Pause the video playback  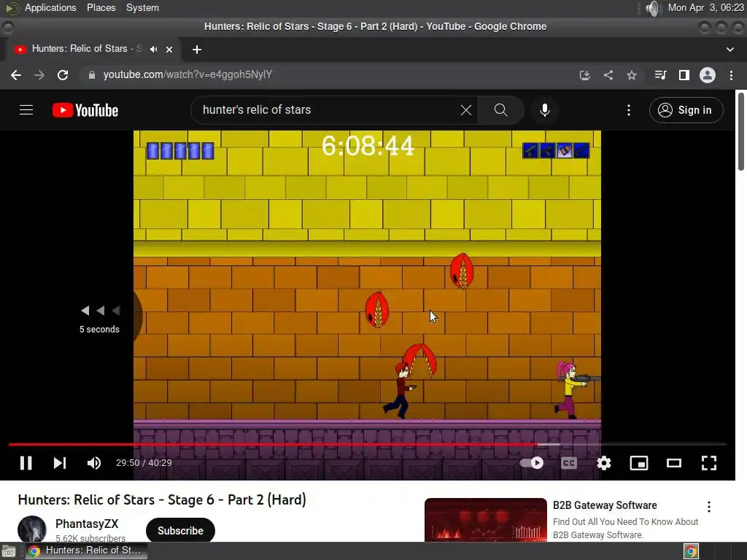[x=26, y=463]
